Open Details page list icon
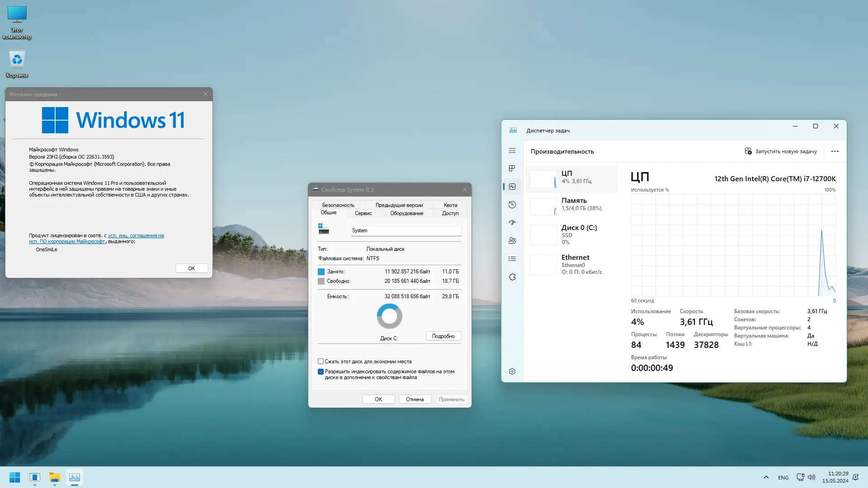The image size is (868, 488). [512, 259]
